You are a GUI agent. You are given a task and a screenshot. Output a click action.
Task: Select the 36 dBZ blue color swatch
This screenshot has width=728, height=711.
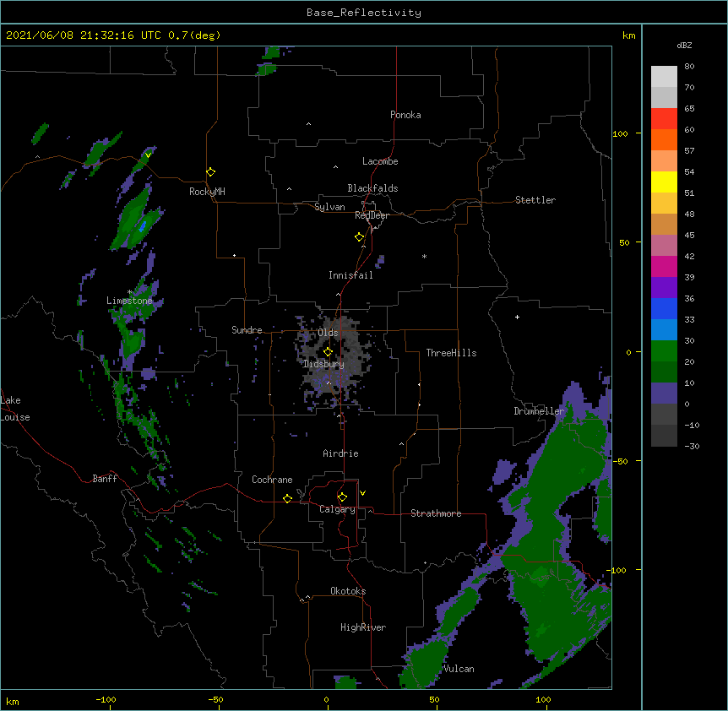(x=664, y=308)
